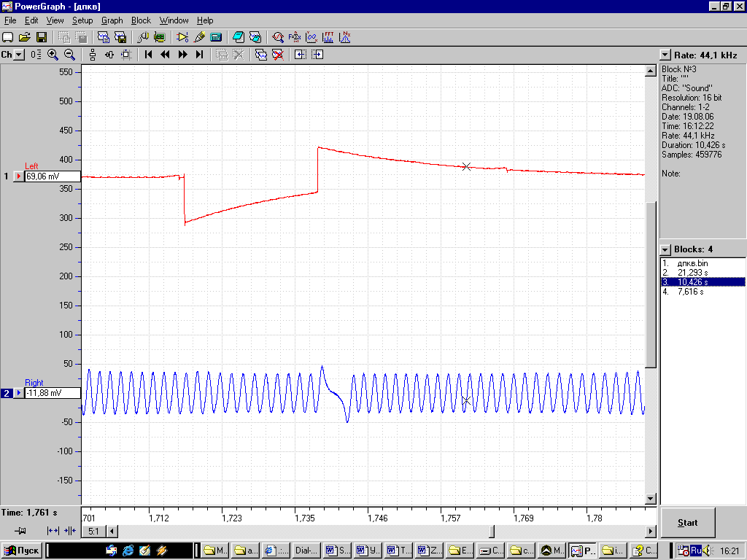
Task: Open the Пуск start button
Action: pos(22,551)
